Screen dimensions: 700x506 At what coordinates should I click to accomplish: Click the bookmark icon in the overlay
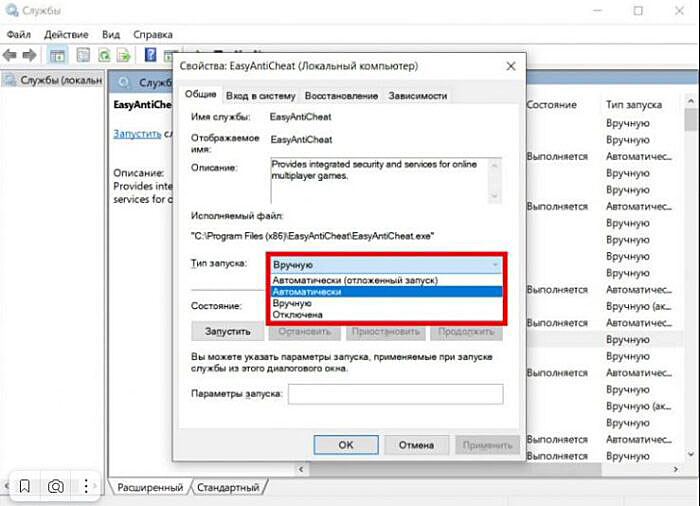pos(25,486)
